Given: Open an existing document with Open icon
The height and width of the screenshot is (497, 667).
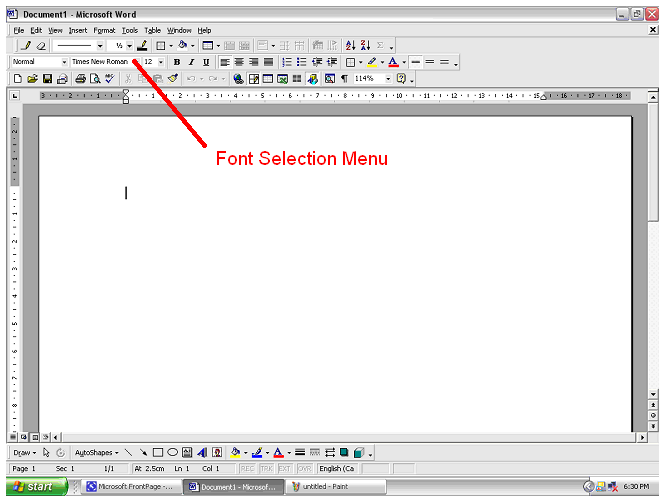Looking at the screenshot, I should 32,78.
